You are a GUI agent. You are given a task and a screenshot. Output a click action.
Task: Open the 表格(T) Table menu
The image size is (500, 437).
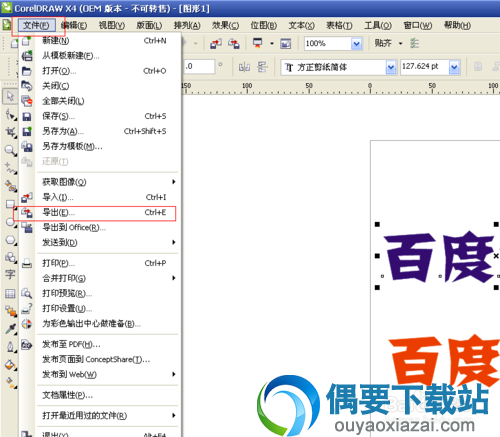339,25
